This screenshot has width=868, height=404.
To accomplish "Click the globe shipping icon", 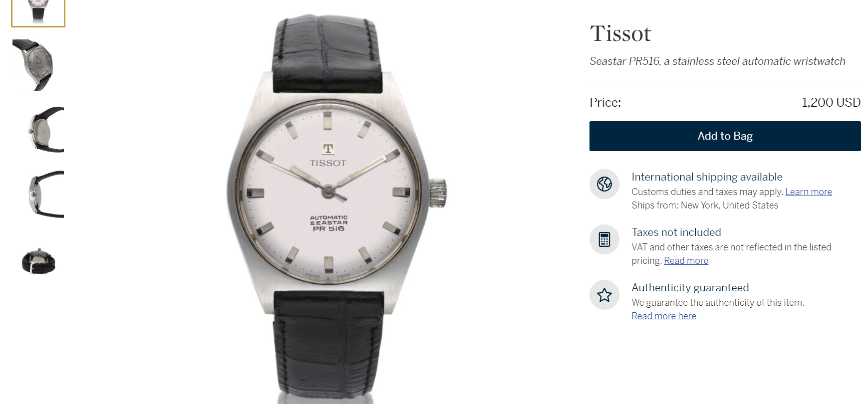I will point(604,184).
